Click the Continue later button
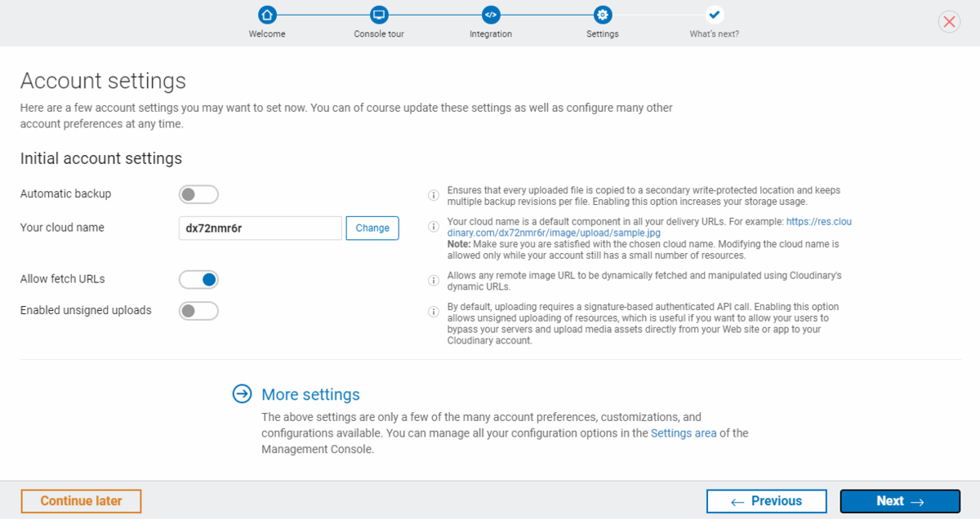 pyautogui.click(x=81, y=501)
